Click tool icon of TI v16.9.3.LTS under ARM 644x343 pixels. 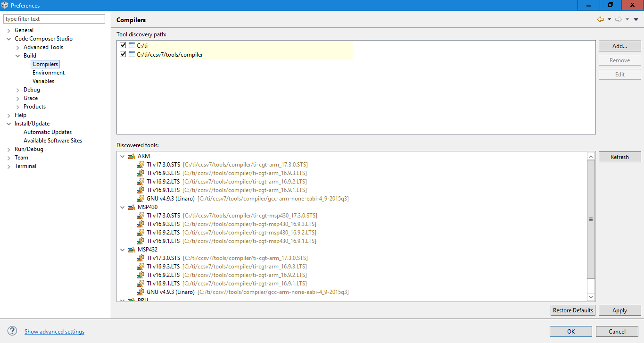click(x=140, y=173)
